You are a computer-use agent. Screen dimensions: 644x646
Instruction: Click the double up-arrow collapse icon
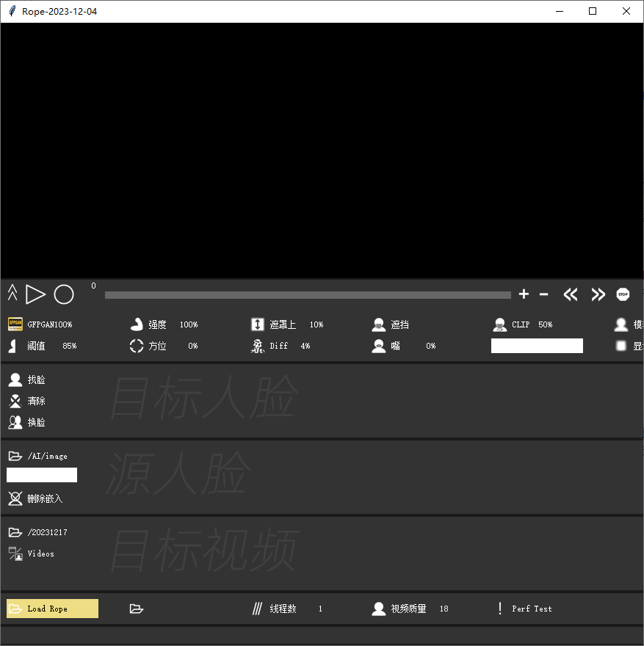click(12, 294)
